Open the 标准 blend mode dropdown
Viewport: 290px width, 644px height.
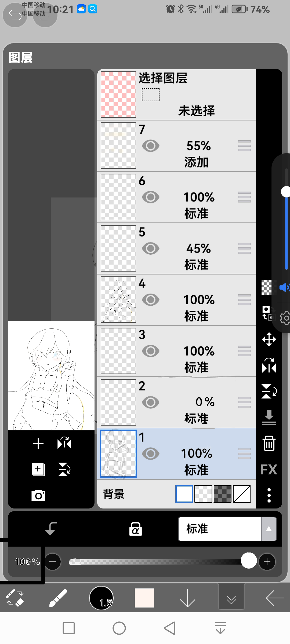227,529
